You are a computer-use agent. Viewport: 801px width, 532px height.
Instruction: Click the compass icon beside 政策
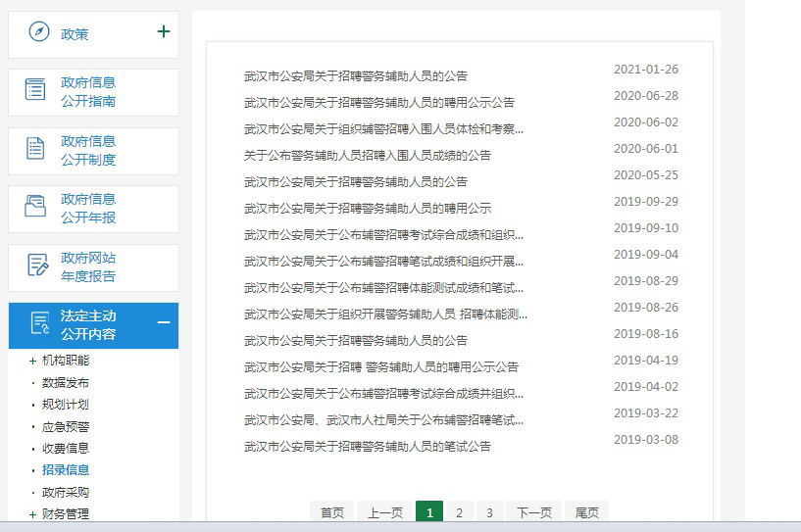coord(39,31)
